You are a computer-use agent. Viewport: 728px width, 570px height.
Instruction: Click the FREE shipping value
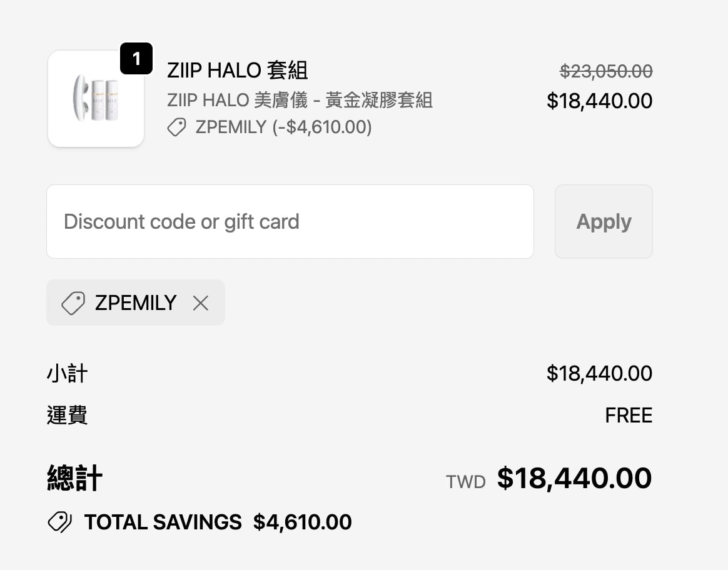point(629,415)
